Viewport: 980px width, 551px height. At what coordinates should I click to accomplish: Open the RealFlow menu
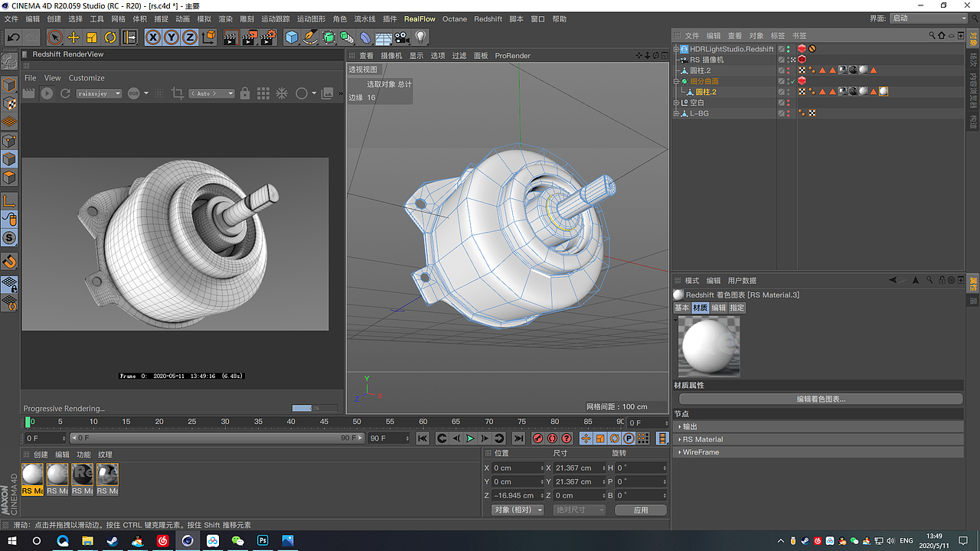coord(420,19)
